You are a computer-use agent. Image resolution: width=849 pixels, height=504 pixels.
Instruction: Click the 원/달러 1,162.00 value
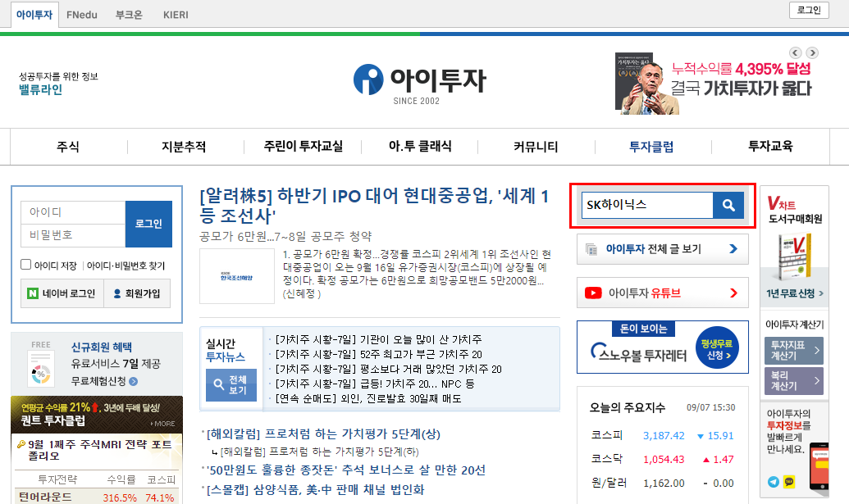[x=664, y=484]
